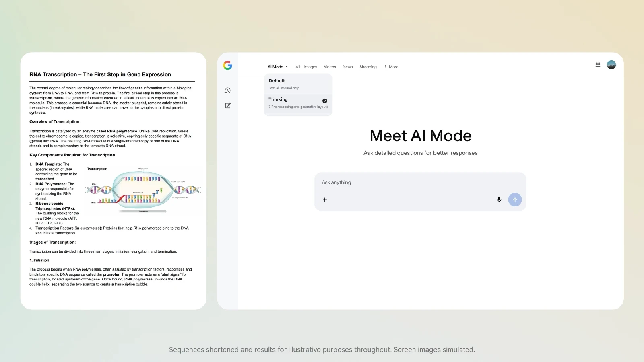Open AI Mode history from the sidebar

228,90
